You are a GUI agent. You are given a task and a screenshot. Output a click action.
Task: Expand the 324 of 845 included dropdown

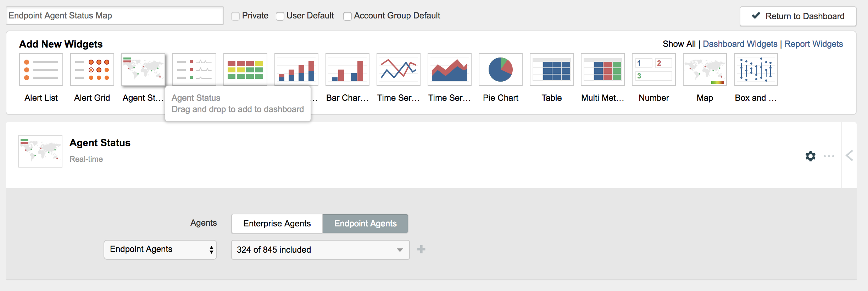pyautogui.click(x=321, y=250)
